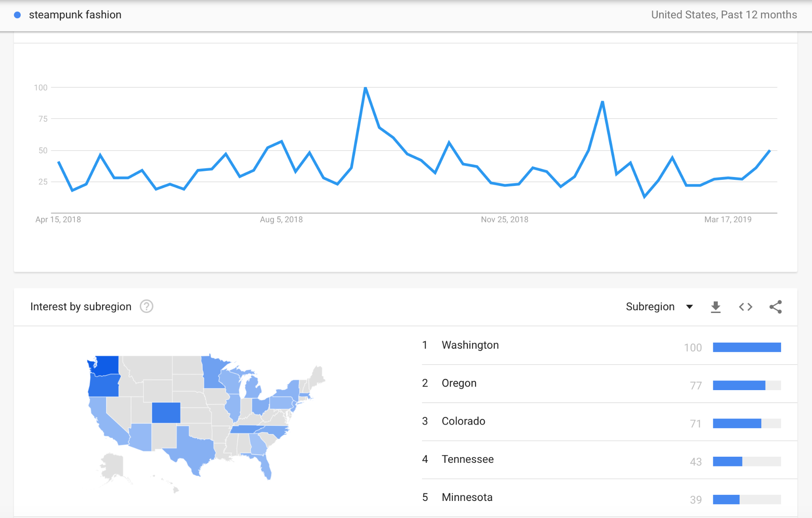Open Colorado from the ranked list
812x518 pixels.
[x=463, y=421]
